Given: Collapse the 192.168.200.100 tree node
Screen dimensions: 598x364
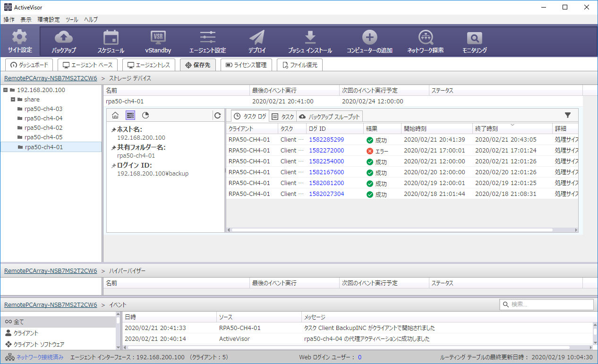Looking at the screenshot, I should point(5,90).
